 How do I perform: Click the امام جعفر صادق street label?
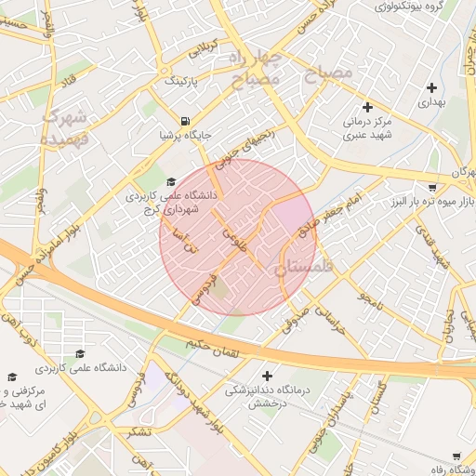coord(330,215)
